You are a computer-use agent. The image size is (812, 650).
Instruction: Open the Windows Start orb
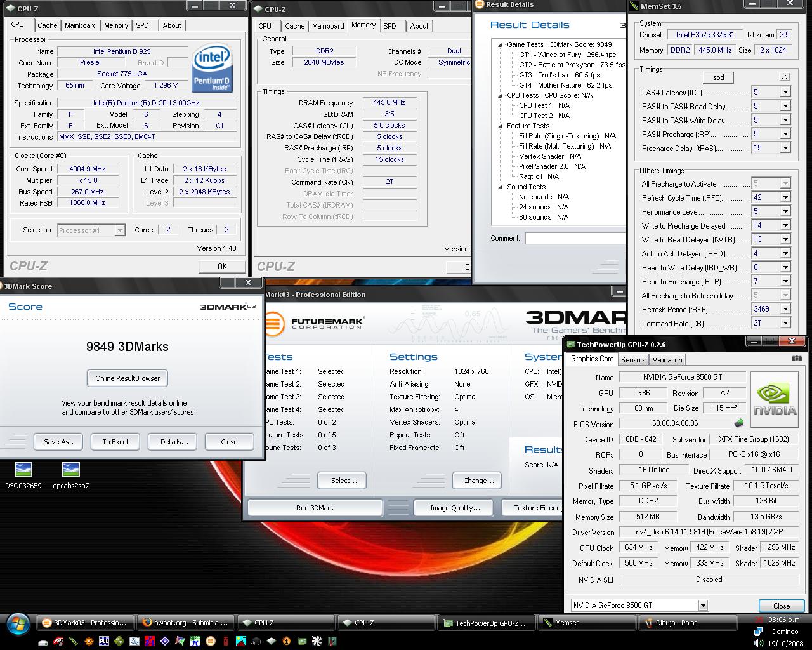point(18,624)
